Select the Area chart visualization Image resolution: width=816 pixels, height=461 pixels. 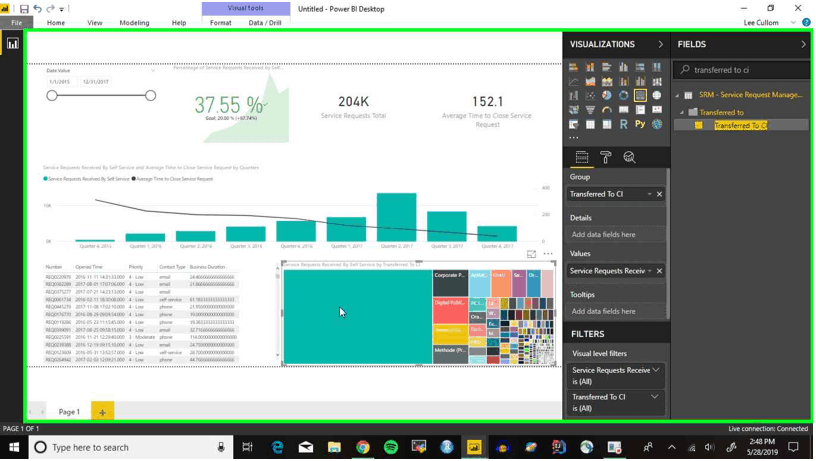(x=590, y=82)
